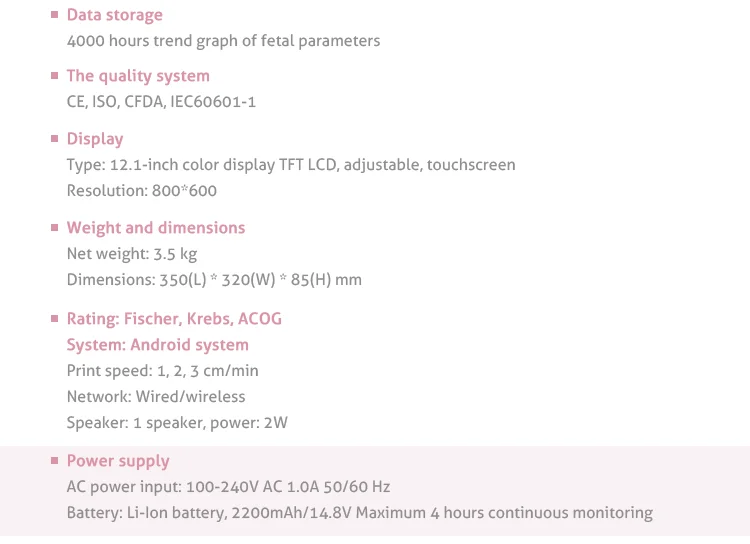
Task: Click the Network: Wired/wireless line
Action: pos(155,397)
